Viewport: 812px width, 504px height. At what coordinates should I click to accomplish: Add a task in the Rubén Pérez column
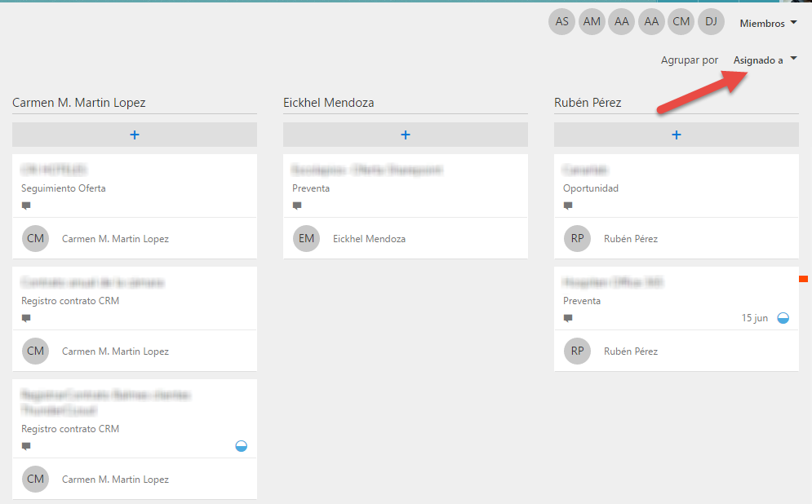[x=677, y=135]
